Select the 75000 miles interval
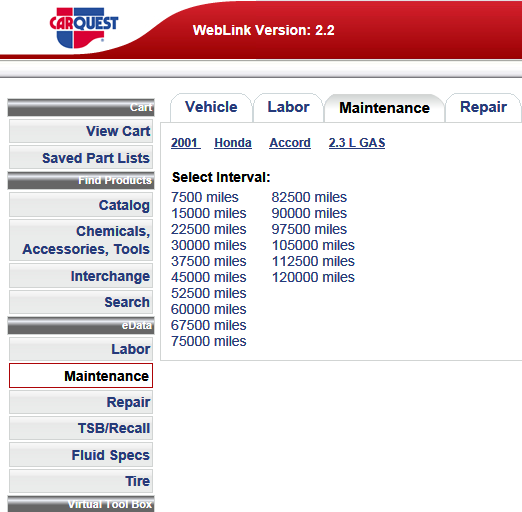Screen dimensions: 522x512 point(209,341)
